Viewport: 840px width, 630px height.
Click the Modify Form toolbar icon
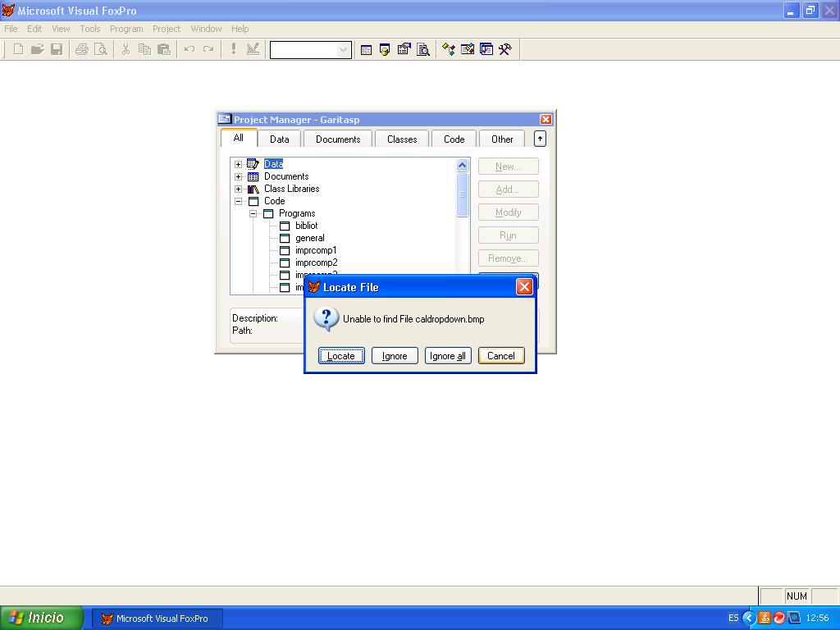coord(253,49)
